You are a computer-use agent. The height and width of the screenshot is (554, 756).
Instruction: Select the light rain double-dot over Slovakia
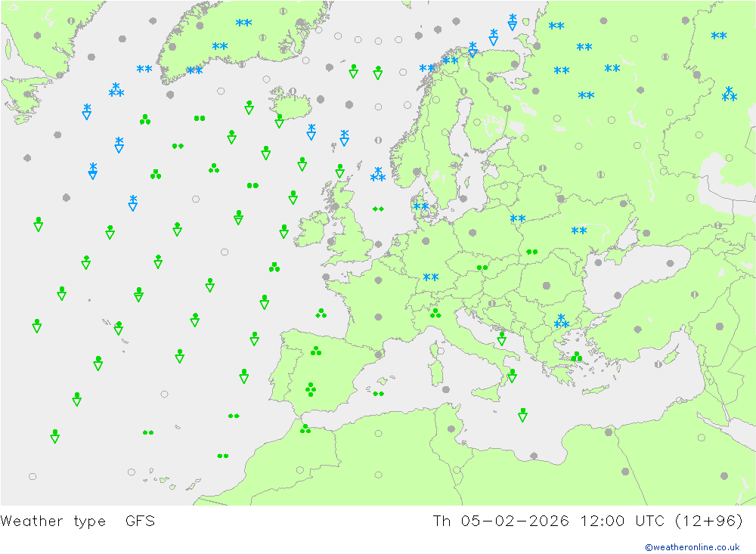(x=482, y=268)
